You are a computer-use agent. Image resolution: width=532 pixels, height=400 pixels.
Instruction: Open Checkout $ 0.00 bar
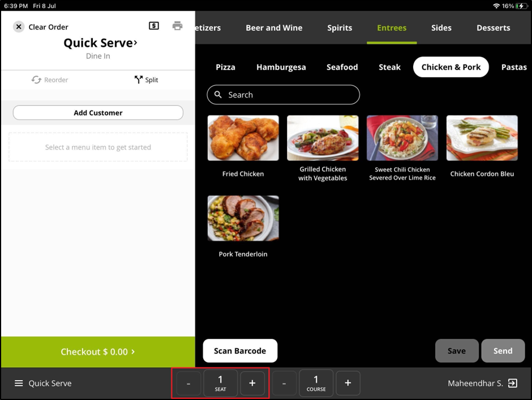[98, 352]
